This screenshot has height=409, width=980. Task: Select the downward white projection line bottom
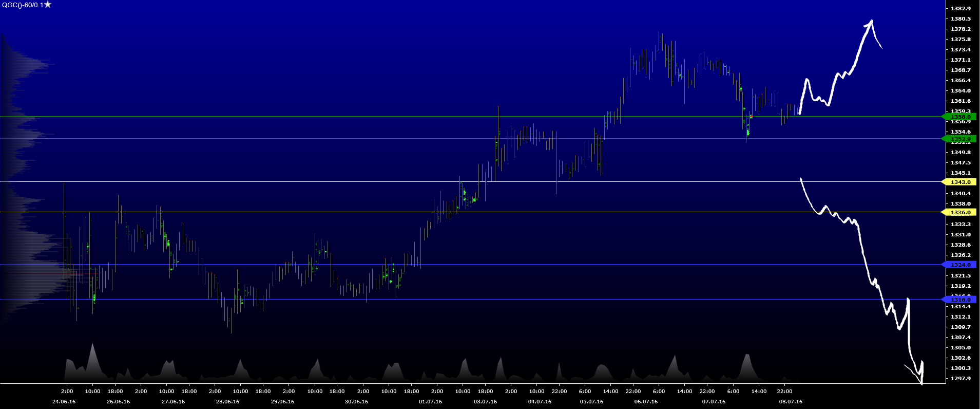pos(921,383)
